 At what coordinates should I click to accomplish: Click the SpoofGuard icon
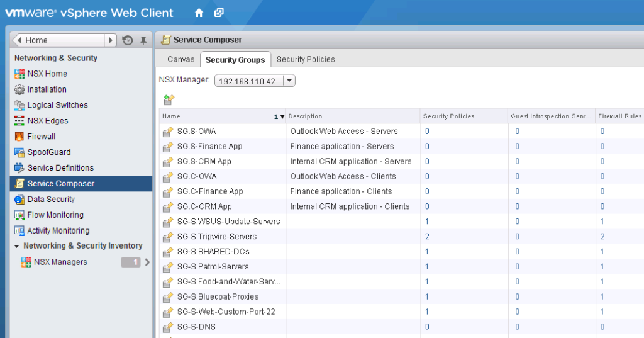[x=19, y=152]
